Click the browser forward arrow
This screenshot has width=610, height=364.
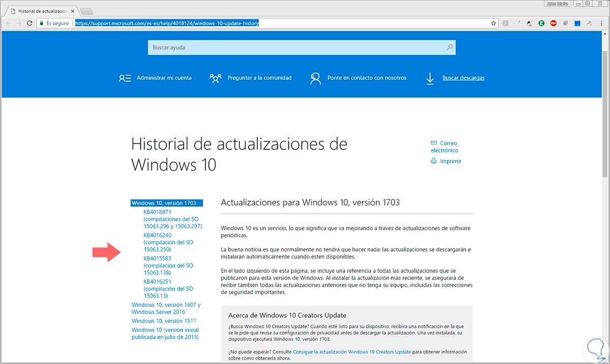(x=19, y=23)
